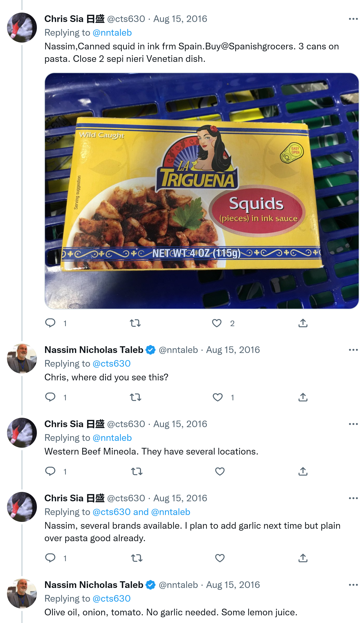Like "Chris, where did you see this?" tweet

218,397
